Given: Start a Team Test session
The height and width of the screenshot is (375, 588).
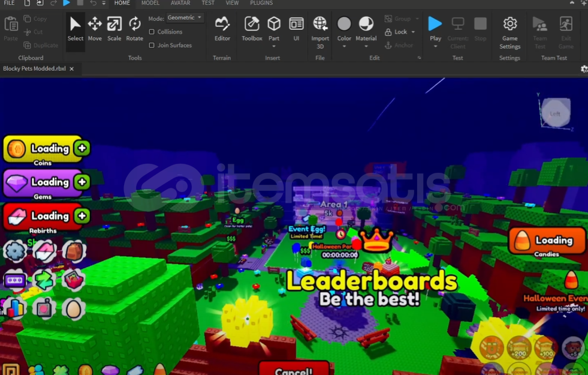Looking at the screenshot, I should pyautogui.click(x=539, y=33).
